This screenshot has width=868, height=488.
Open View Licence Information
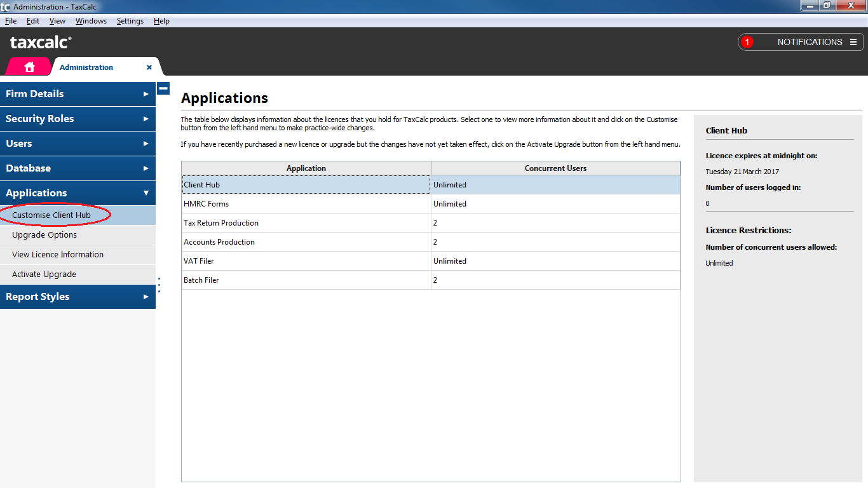[x=78, y=255]
